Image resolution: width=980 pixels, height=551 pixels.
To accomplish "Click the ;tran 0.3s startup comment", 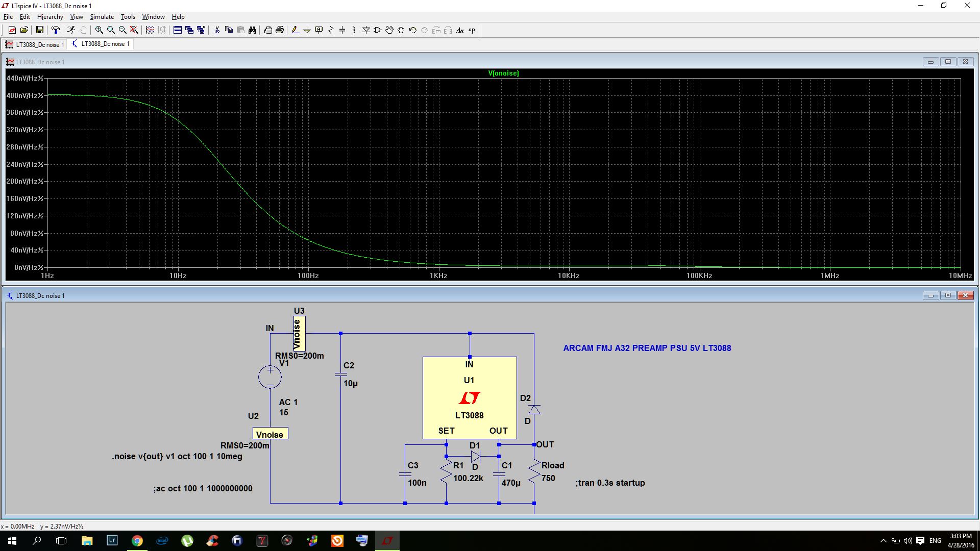I will [x=610, y=483].
